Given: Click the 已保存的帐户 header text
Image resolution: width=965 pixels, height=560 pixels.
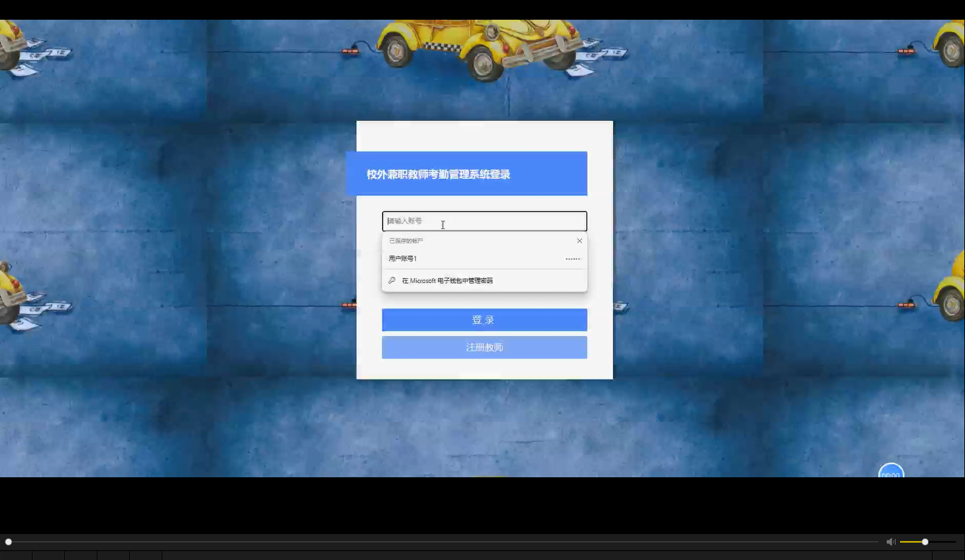Looking at the screenshot, I should point(406,241).
